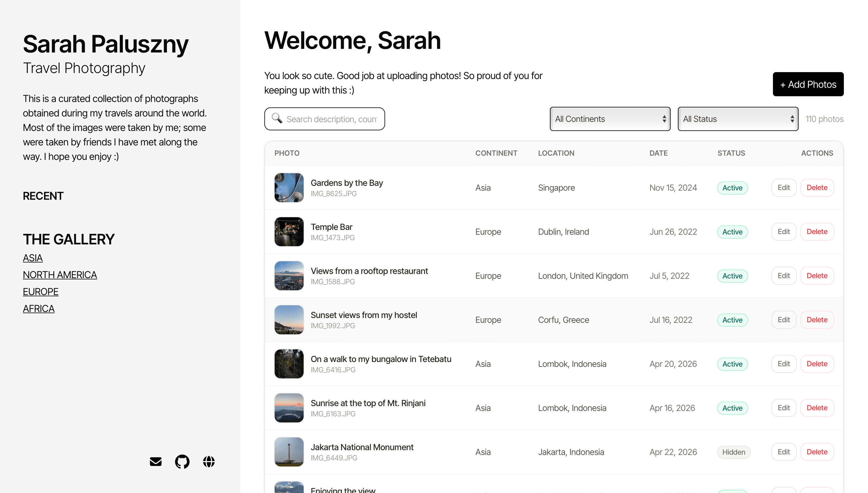Click the LOCATION column header
The image size is (868, 493).
(556, 153)
